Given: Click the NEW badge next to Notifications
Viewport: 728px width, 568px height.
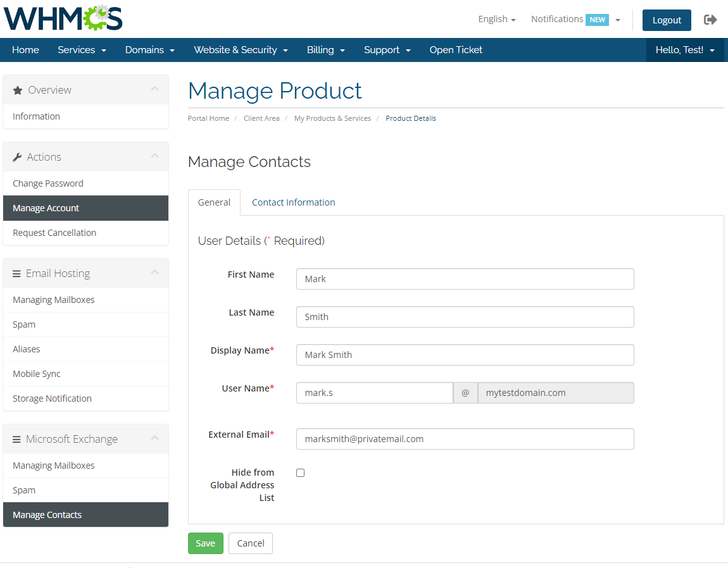Looking at the screenshot, I should tap(597, 20).
